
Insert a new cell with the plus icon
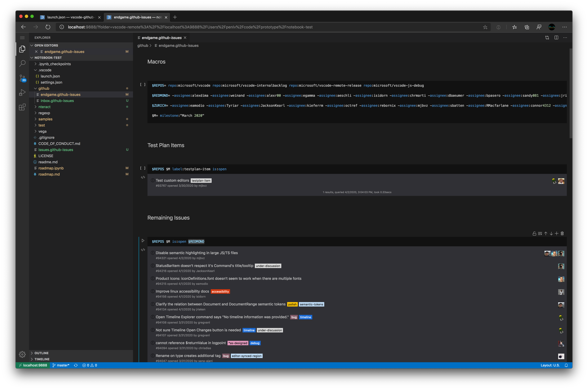pos(557,234)
